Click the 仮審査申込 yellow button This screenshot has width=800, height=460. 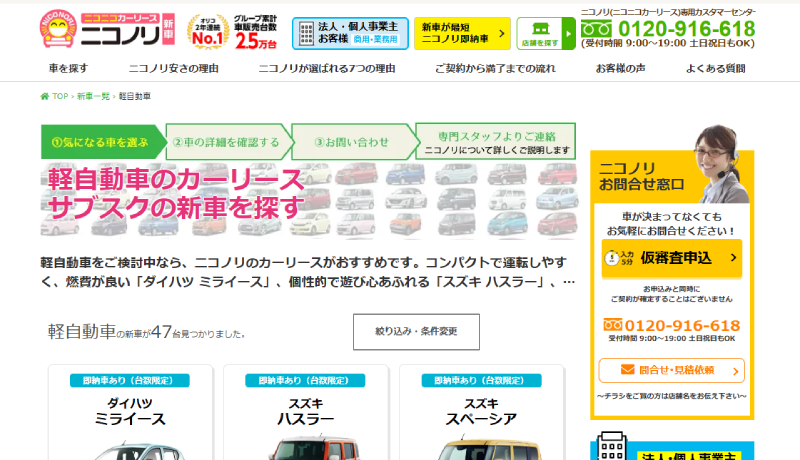[x=671, y=259]
